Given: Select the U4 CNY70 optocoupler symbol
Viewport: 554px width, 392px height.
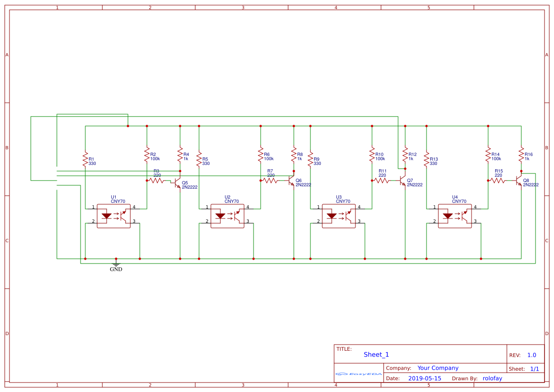Looking at the screenshot, I should [455, 216].
